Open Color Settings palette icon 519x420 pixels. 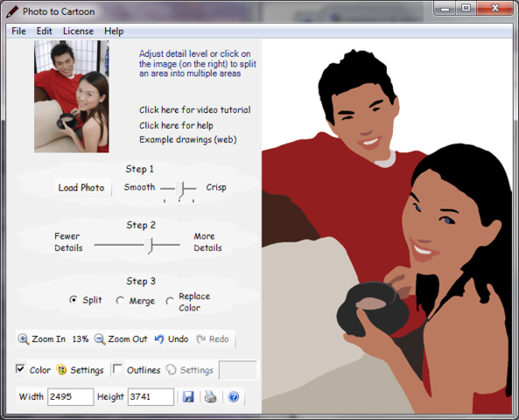61,370
